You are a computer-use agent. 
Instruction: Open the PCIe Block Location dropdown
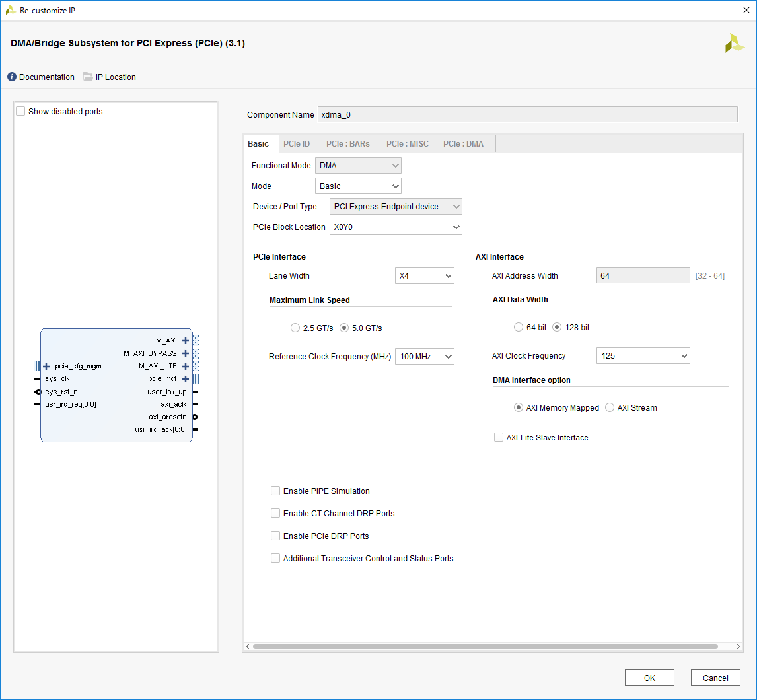point(395,227)
